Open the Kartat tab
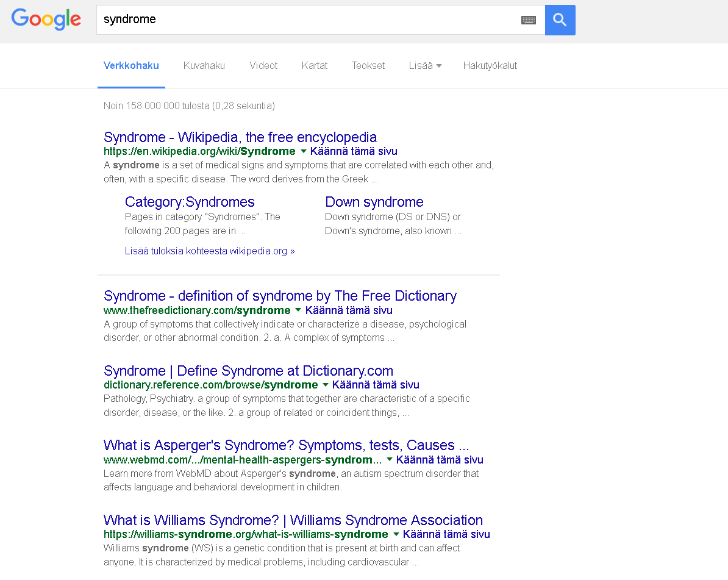Screen dimensions: 728x580 (x=314, y=66)
